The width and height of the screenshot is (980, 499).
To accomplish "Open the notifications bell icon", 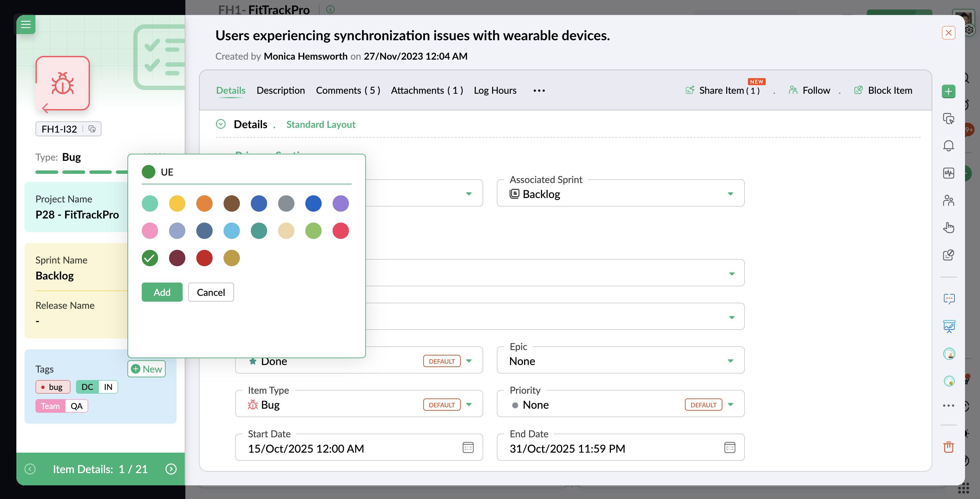I will pos(948,146).
